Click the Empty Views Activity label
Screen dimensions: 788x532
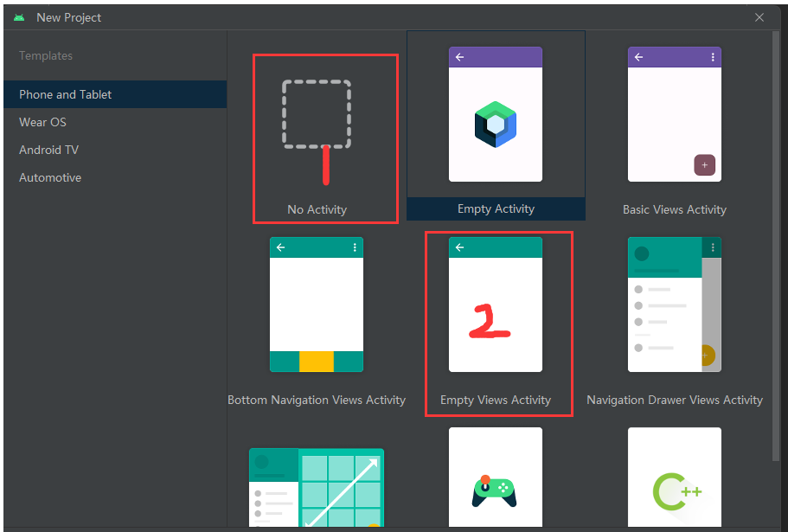click(496, 400)
